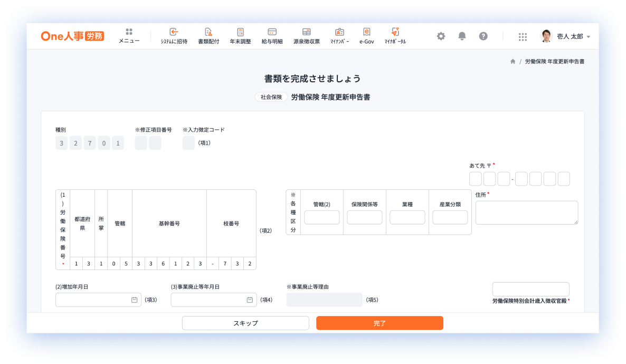Image resolution: width=626 pixels, height=364 pixels.
Task: Click the 労働保険特別会計歳入徴収官殿 input field
Action: (530, 289)
